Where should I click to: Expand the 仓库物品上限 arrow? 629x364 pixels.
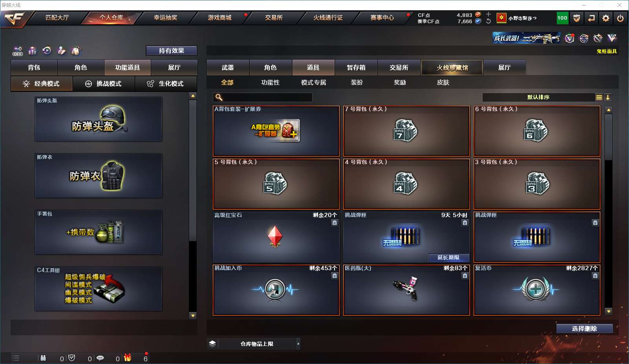(x=298, y=344)
